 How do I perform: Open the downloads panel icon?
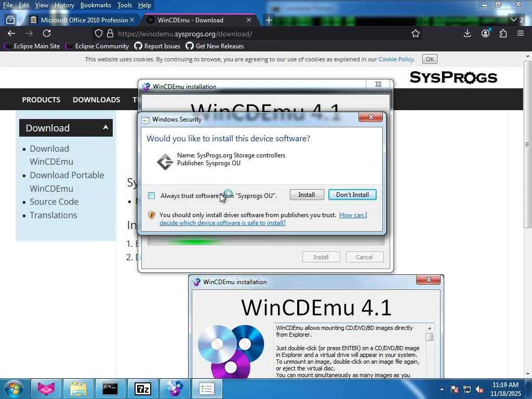467,33
